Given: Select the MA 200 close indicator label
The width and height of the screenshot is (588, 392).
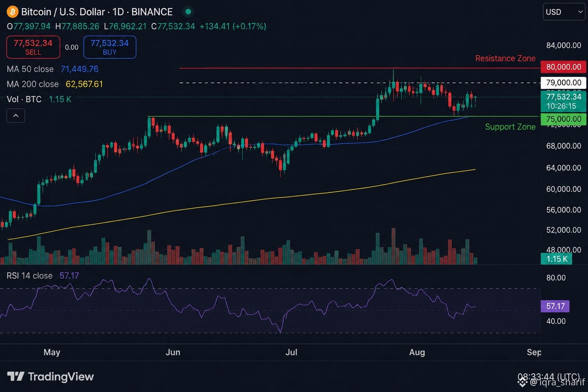Looking at the screenshot, I should pos(33,84).
